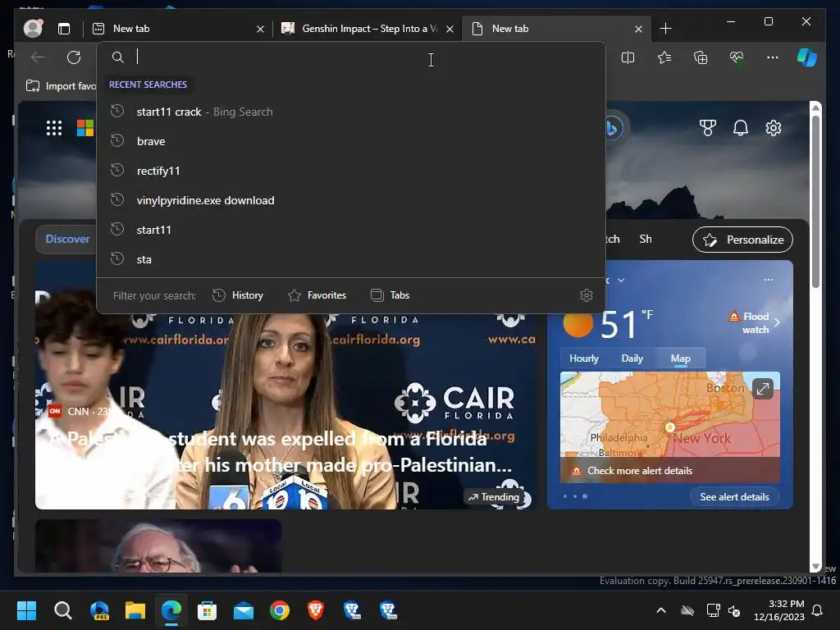Screen dimensions: 840x630
Task: Close the Genshin Impact tab
Action: tap(450, 29)
